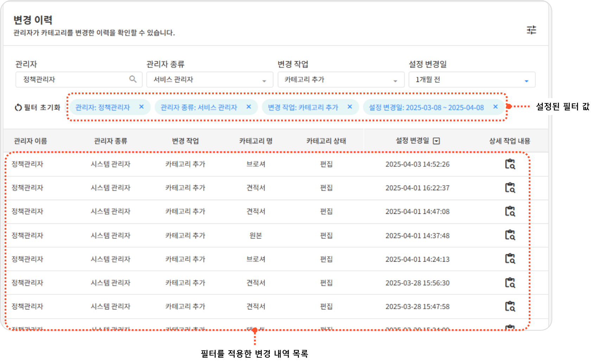
Task: Show details for 2025-03-28 15:47:58 entry
Action: pos(510,306)
